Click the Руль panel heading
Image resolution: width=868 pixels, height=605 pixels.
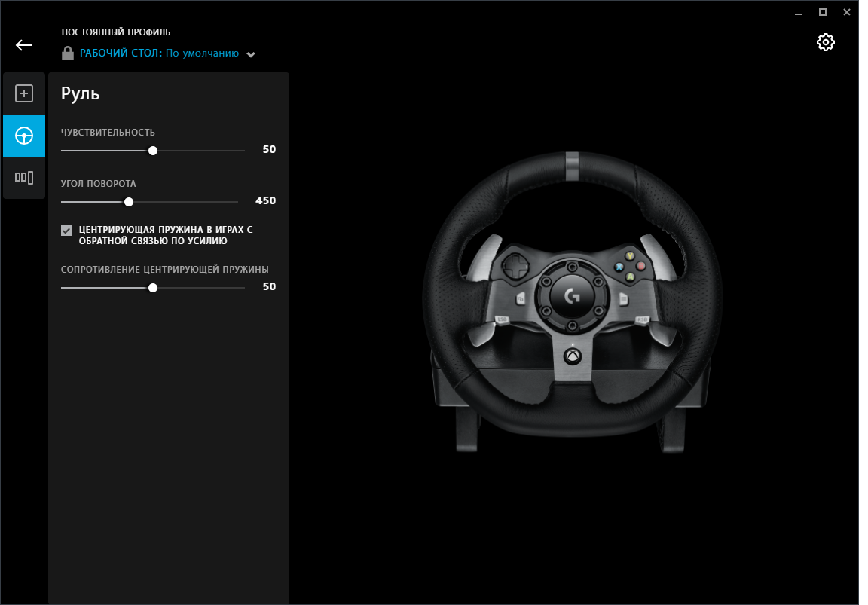click(81, 93)
